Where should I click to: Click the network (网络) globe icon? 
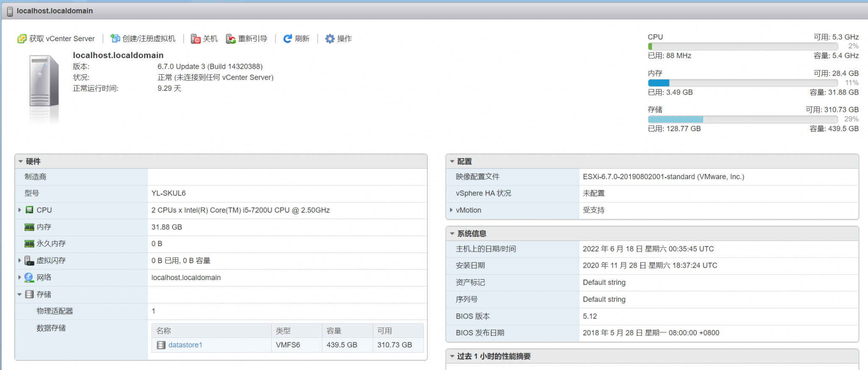(x=29, y=277)
